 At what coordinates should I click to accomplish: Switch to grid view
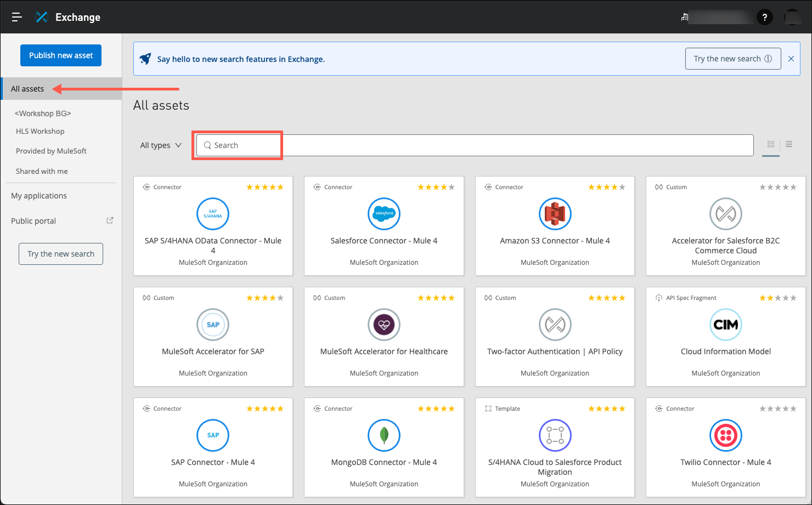tap(771, 144)
